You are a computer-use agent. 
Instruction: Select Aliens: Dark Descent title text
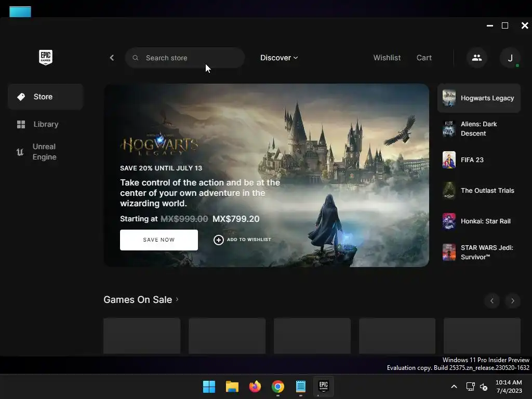(478, 129)
